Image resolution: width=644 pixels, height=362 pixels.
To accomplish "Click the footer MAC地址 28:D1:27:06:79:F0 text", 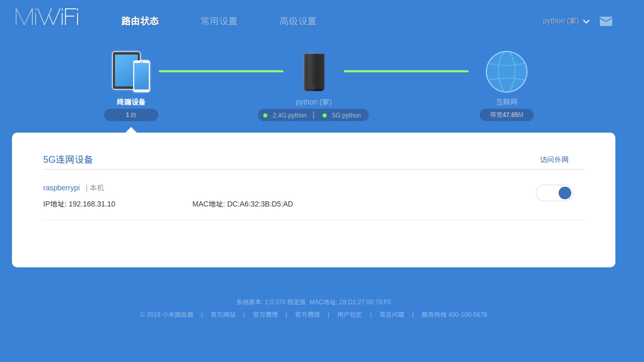I will (x=350, y=302).
